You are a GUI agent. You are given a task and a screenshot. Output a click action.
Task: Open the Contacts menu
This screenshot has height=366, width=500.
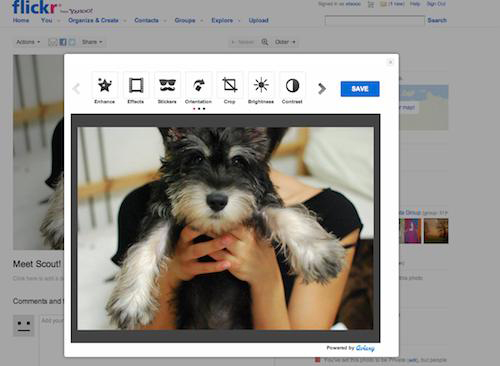click(x=146, y=20)
